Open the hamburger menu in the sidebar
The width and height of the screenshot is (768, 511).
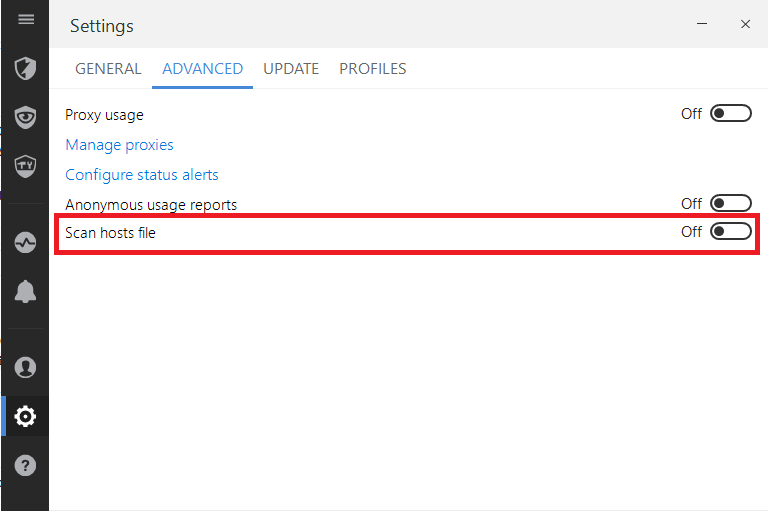pos(26,20)
